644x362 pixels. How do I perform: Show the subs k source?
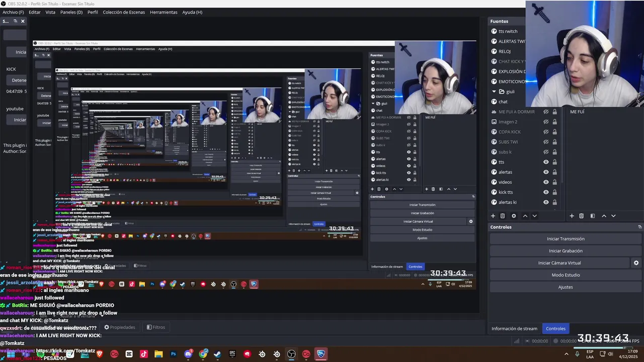[546, 152]
